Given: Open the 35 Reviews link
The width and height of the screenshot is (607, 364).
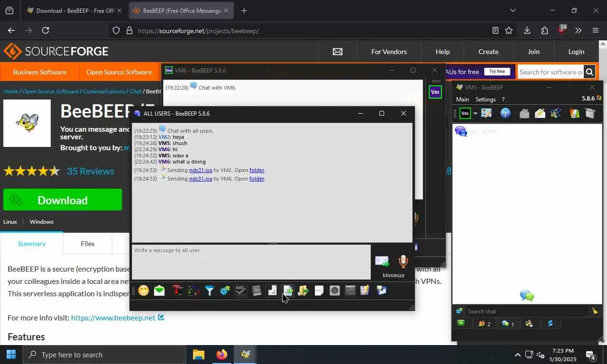Looking at the screenshot, I should click(90, 171).
